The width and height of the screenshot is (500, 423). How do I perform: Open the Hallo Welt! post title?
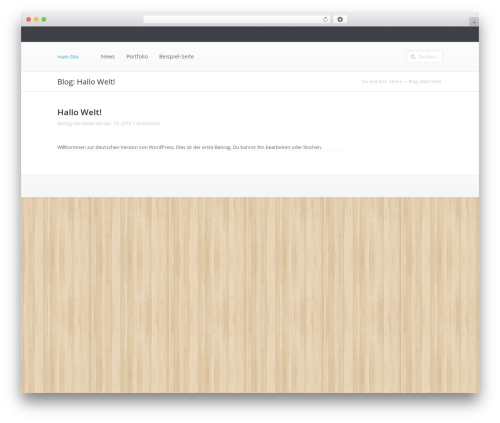click(79, 112)
